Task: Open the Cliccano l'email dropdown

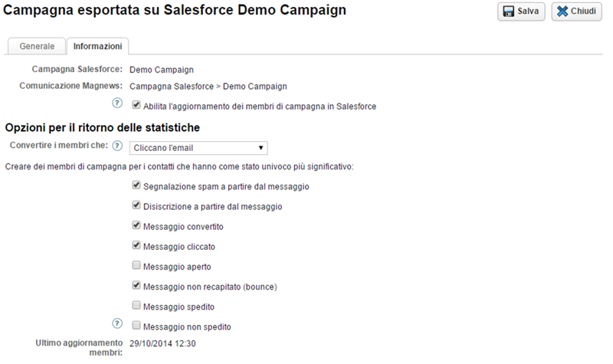Action: point(198,147)
